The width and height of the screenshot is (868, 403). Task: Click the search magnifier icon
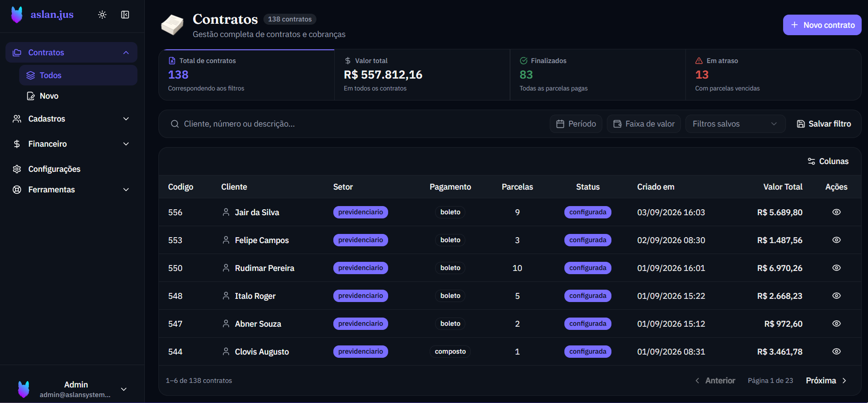pos(174,124)
